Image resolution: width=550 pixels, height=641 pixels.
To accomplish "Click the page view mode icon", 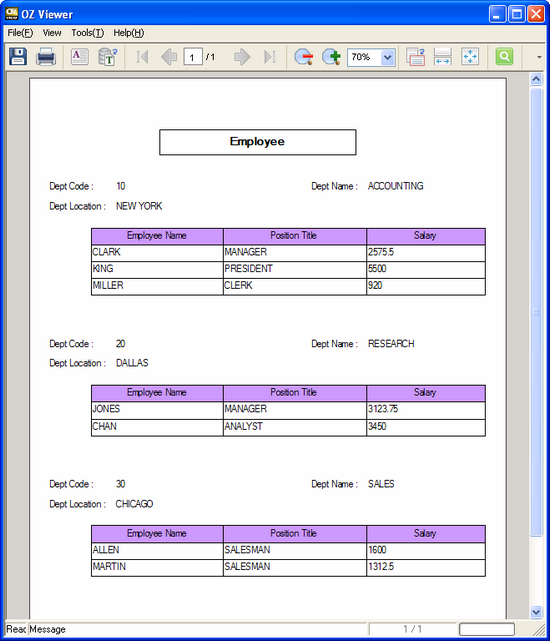I will [x=415, y=56].
